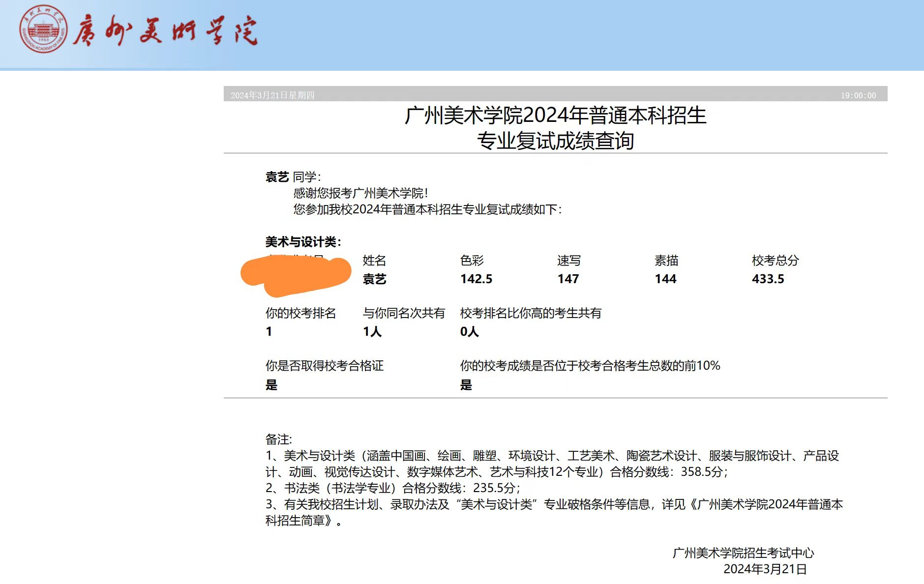Image resolution: width=924 pixels, height=584 pixels.
Task: Click the label 你是否取得校考合格证
Action: (x=325, y=366)
